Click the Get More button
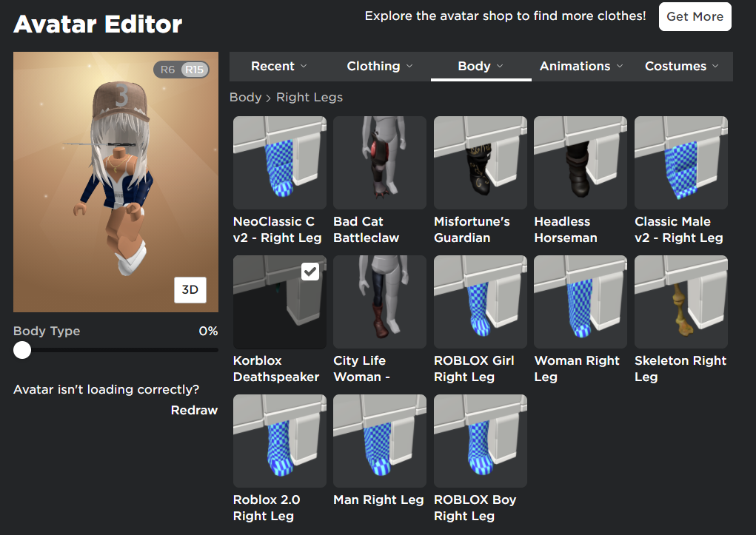The width and height of the screenshot is (756, 535). coord(695,16)
